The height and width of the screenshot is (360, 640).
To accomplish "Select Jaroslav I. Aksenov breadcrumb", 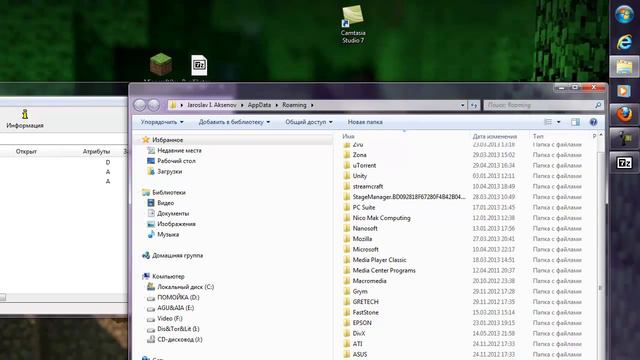I will pos(211,105).
